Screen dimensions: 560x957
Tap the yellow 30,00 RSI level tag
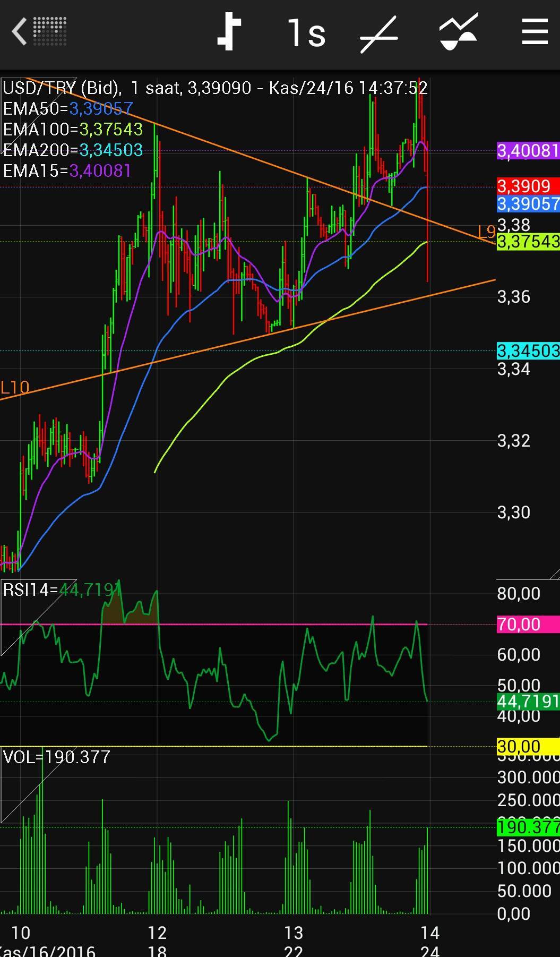(x=528, y=747)
